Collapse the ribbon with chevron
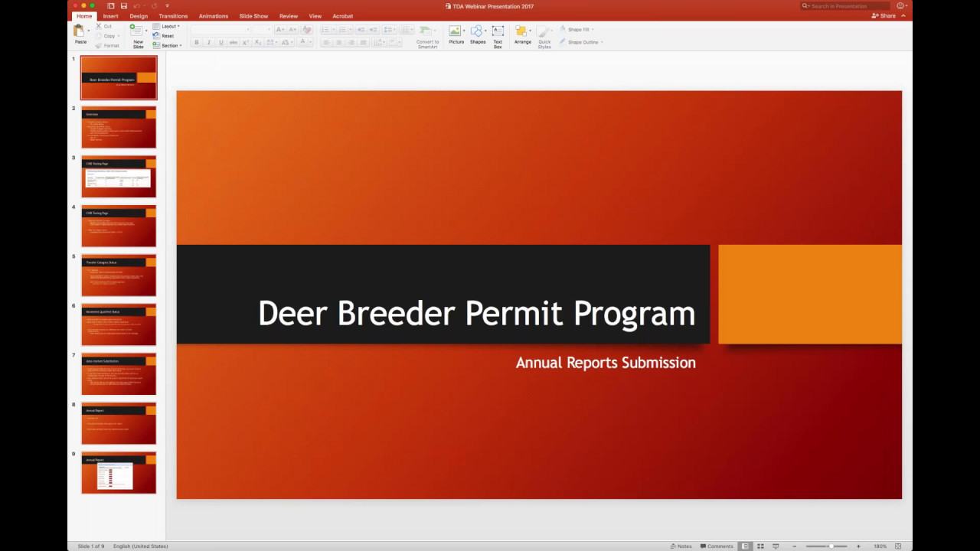Viewport: 980px width, 551px height. pos(903,16)
